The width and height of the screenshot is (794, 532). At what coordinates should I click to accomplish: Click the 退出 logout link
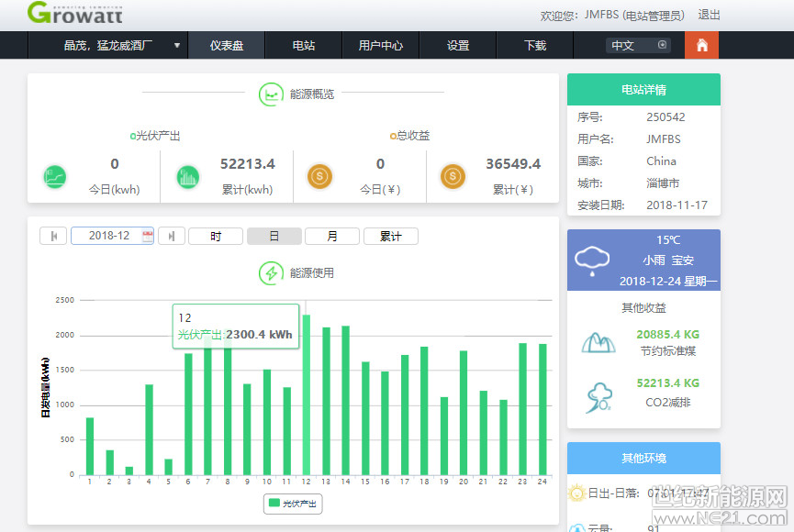tap(709, 15)
